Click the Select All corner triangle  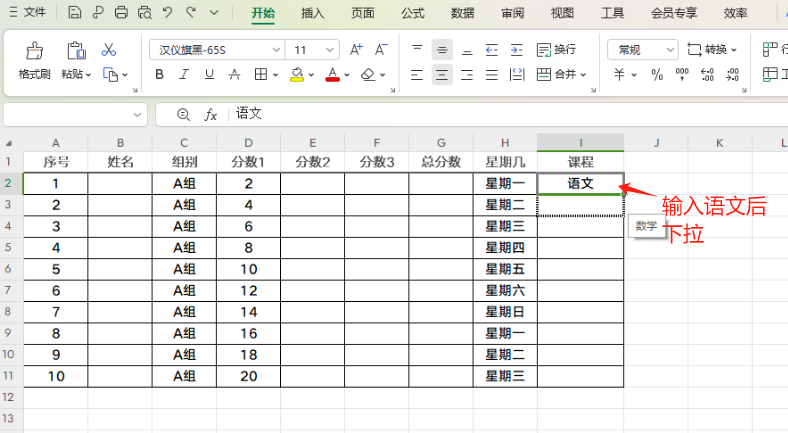pyautogui.click(x=9, y=144)
